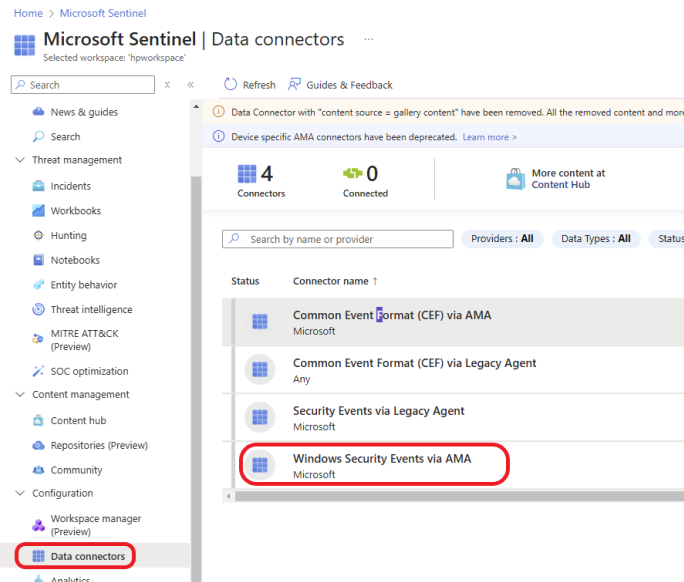Collapse the sidebar with the double-chevron button
Image resolution: width=684 pixels, height=582 pixels.
tap(191, 85)
